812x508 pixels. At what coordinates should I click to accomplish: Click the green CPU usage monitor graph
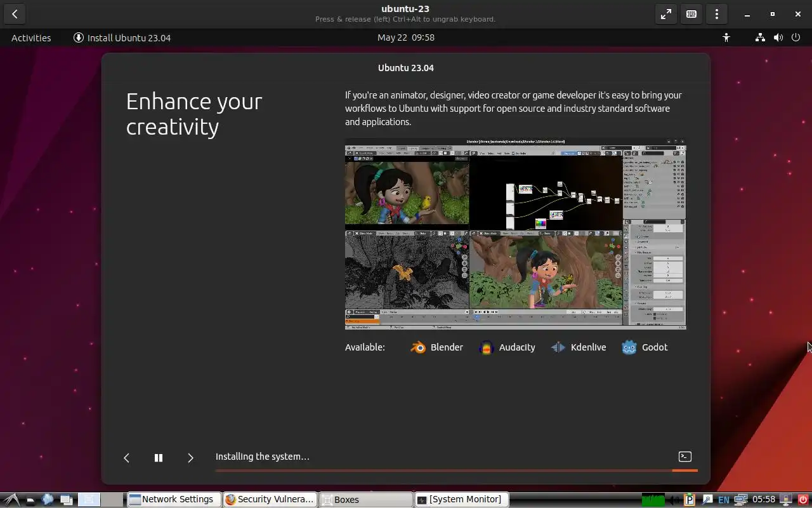tap(653, 500)
